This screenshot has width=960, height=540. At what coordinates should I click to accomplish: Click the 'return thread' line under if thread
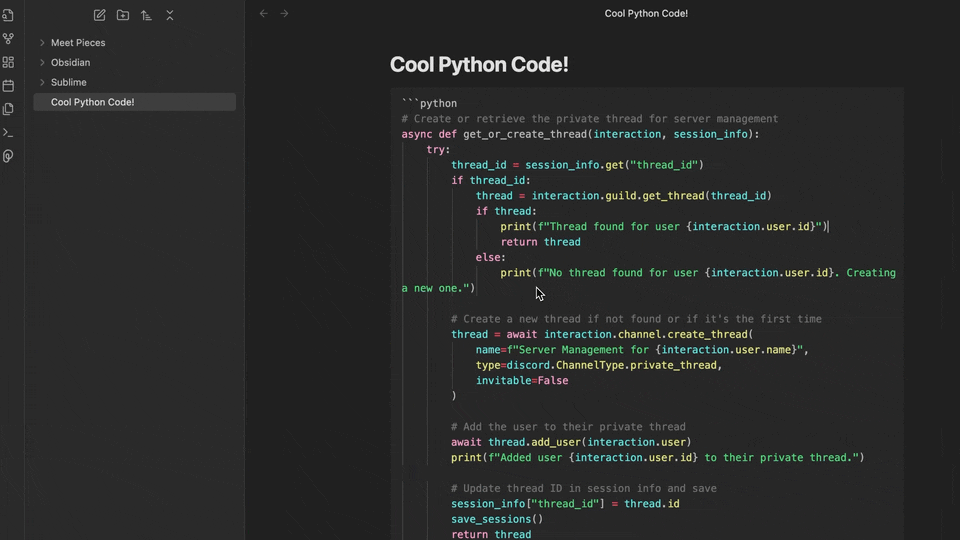click(541, 242)
